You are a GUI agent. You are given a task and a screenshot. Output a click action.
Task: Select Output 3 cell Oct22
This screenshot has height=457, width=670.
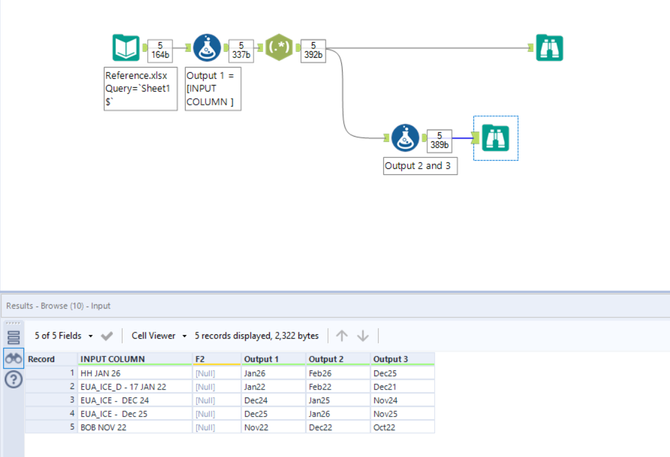(403, 427)
